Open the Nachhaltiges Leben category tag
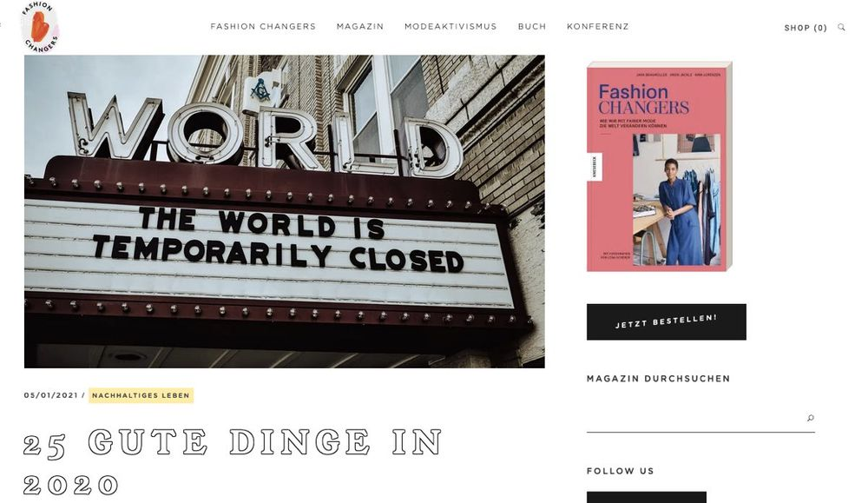Viewport: 868px width, 503px height. (x=141, y=395)
